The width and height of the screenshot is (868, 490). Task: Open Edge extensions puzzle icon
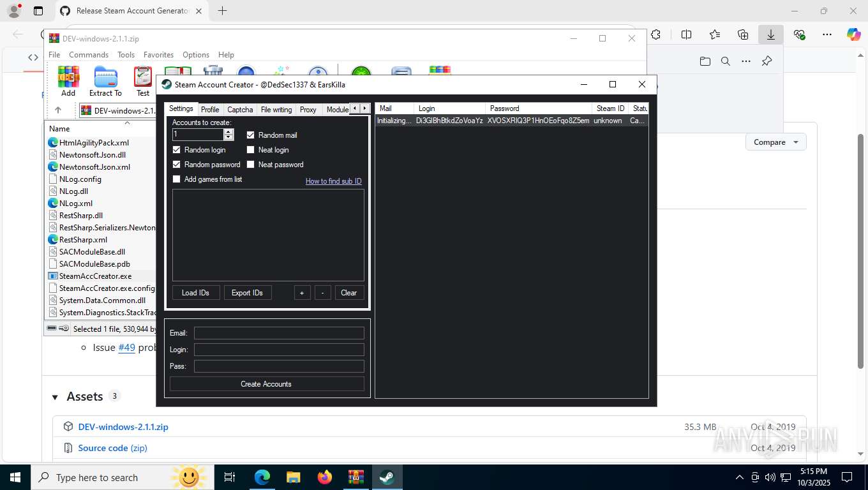click(655, 35)
